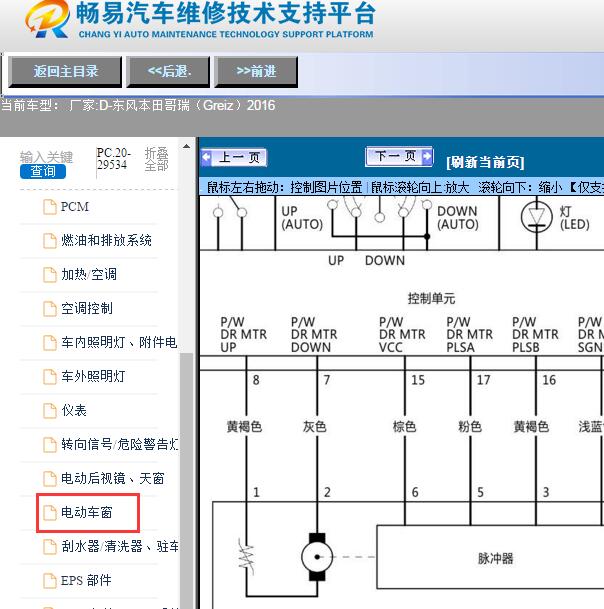The width and height of the screenshot is (604, 609).
Task: Click the 灰色 wire color label
Action: 314,426
